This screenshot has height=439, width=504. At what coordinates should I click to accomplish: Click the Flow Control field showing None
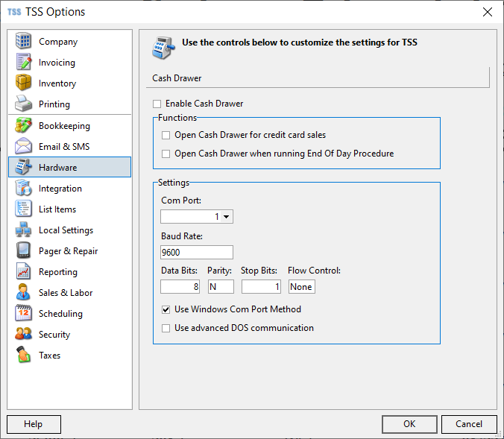pos(301,287)
